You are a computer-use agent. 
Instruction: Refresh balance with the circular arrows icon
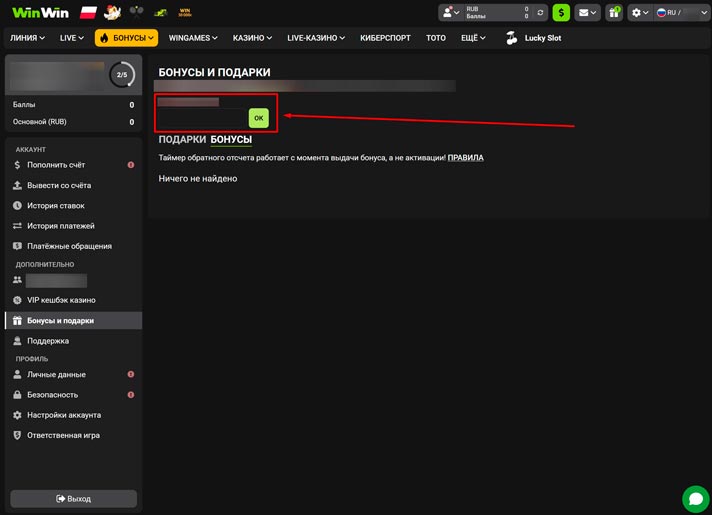pyautogui.click(x=540, y=13)
